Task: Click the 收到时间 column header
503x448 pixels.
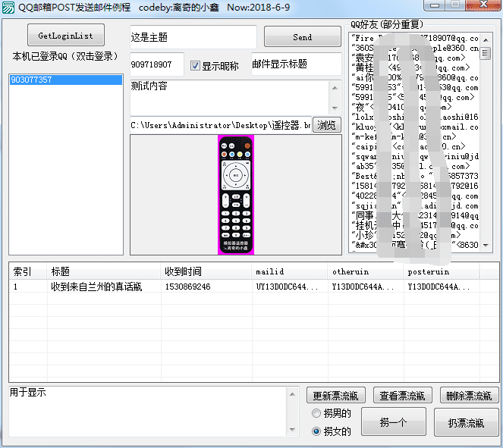Action: click(206, 271)
